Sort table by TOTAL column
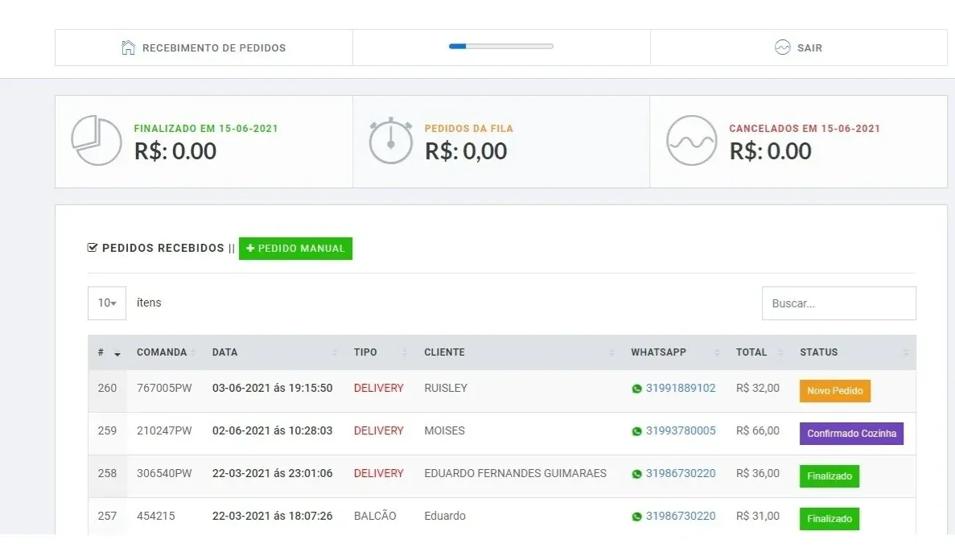Viewport: 955px width, 560px height. (x=758, y=352)
